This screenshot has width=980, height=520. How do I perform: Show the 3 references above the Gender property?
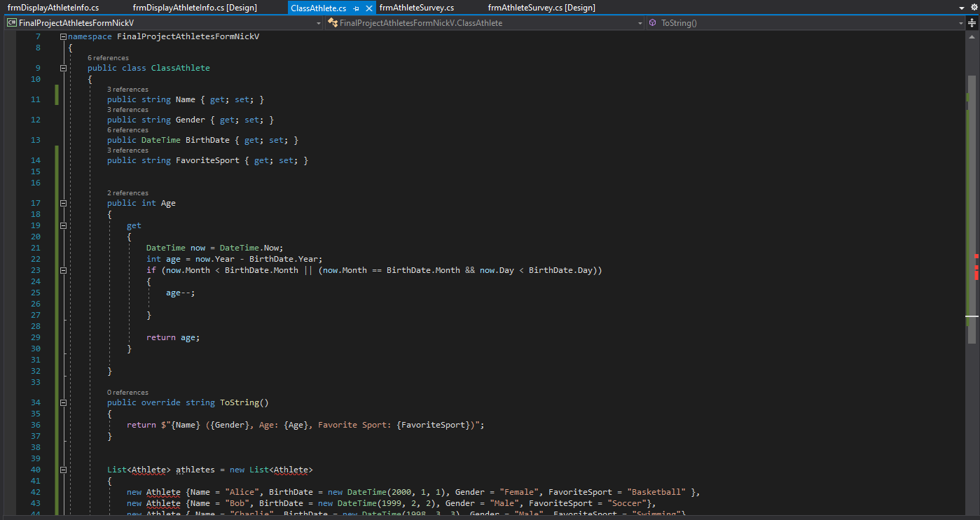point(127,110)
